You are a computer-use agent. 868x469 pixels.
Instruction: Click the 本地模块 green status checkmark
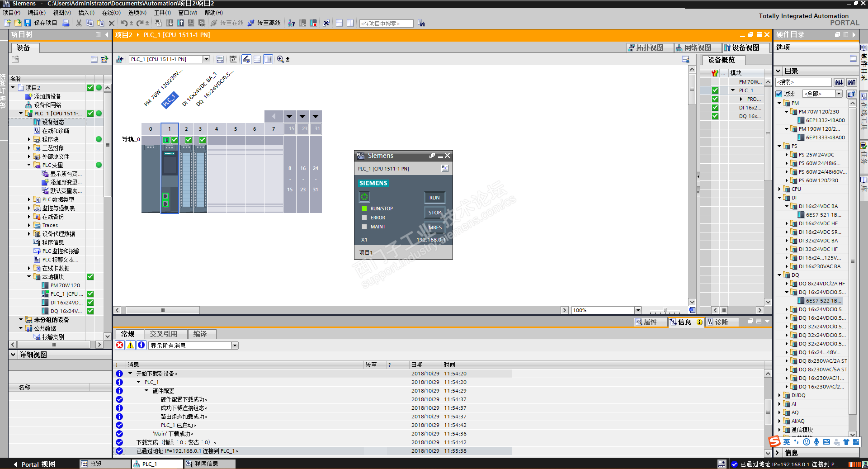pyautogui.click(x=90, y=277)
